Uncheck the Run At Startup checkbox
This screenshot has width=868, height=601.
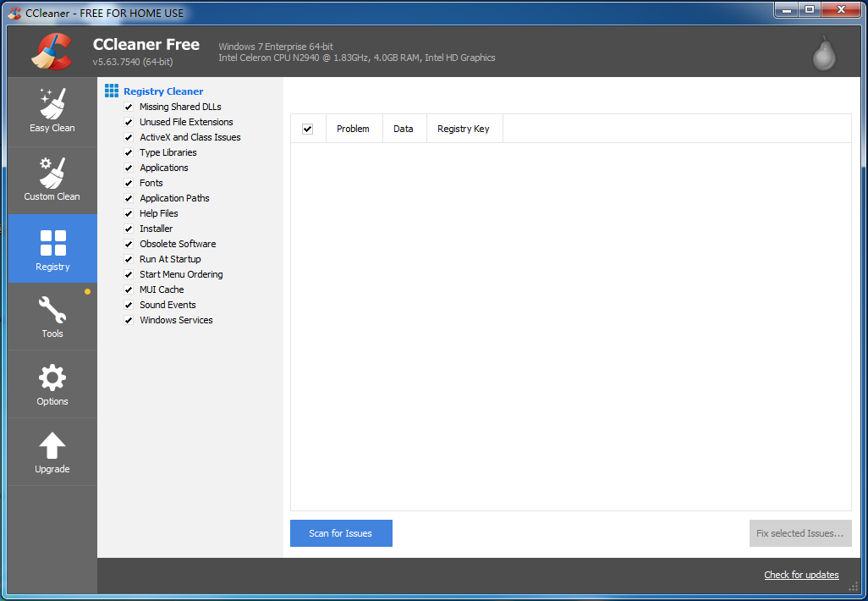point(129,260)
